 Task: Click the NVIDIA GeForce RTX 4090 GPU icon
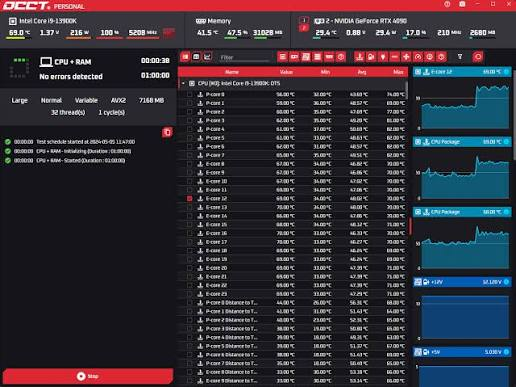point(319,21)
